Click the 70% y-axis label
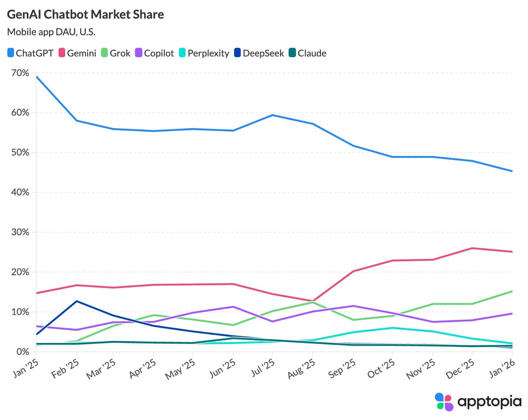The height and width of the screenshot is (420, 528). point(20,73)
